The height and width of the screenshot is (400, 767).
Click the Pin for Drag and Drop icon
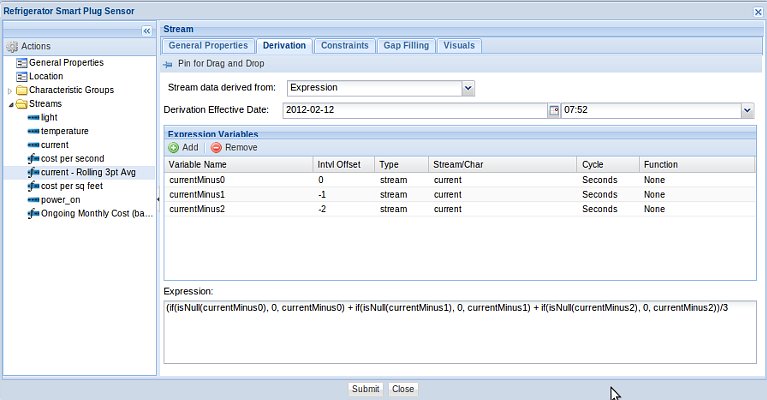coord(168,63)
